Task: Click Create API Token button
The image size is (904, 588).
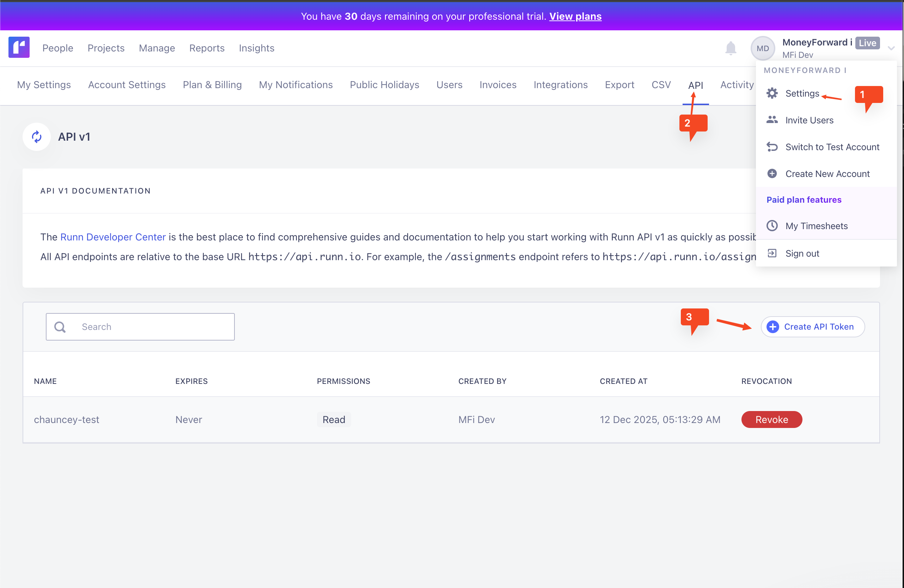Action: point(813,327)
